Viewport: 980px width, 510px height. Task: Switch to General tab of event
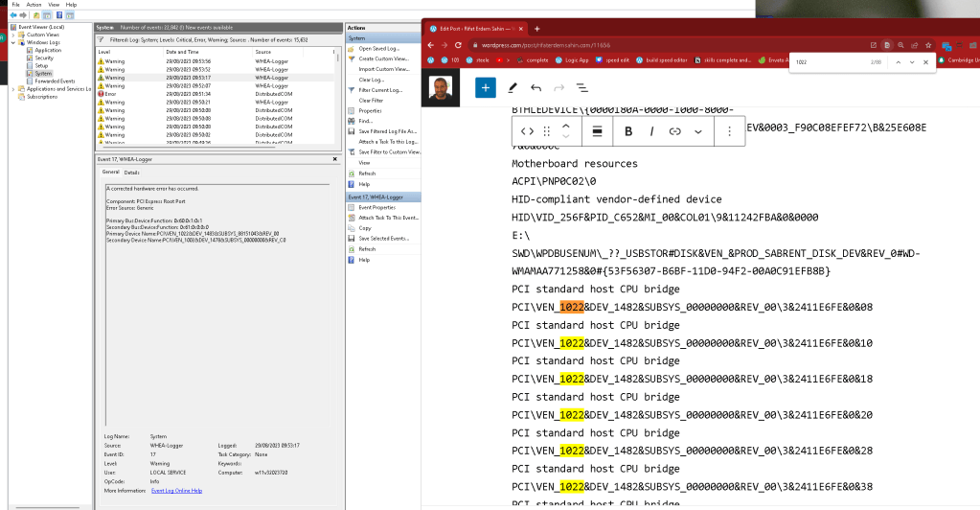[110, 172]
